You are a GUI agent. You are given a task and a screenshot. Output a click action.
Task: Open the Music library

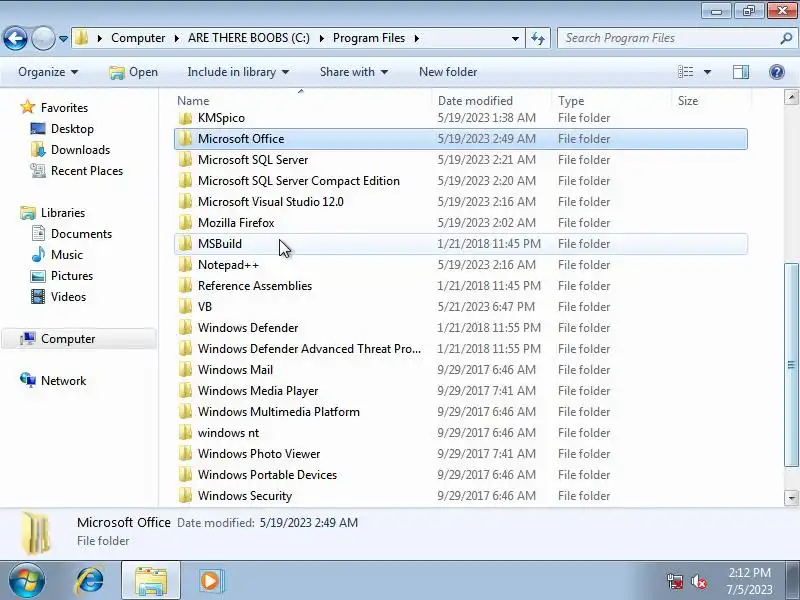click(66, 254)
